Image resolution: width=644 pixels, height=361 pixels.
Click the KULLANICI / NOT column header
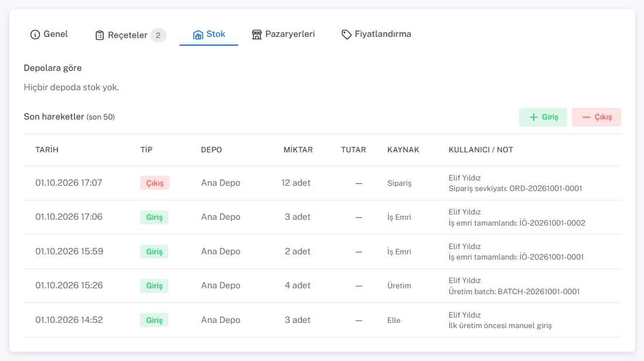480,150
